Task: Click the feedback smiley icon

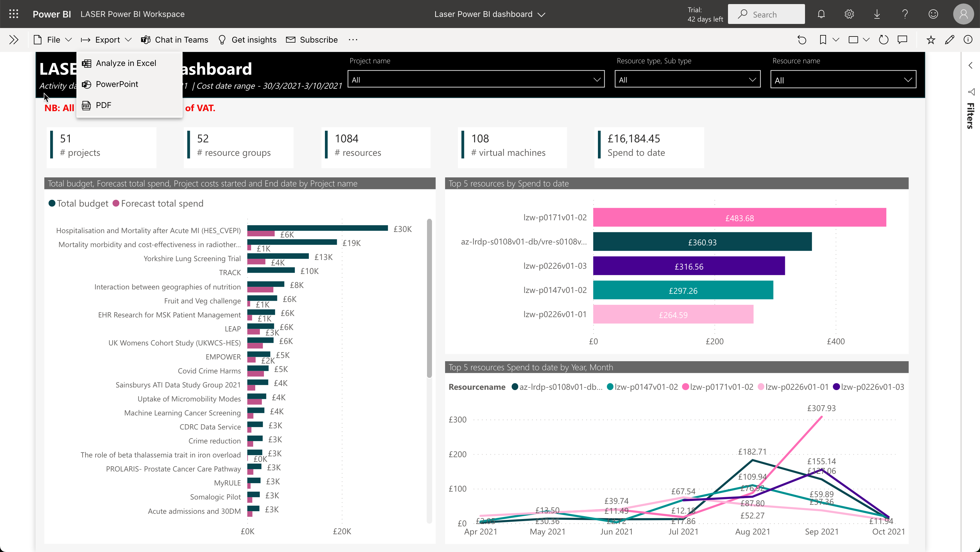Action: [x=933, y=14]
